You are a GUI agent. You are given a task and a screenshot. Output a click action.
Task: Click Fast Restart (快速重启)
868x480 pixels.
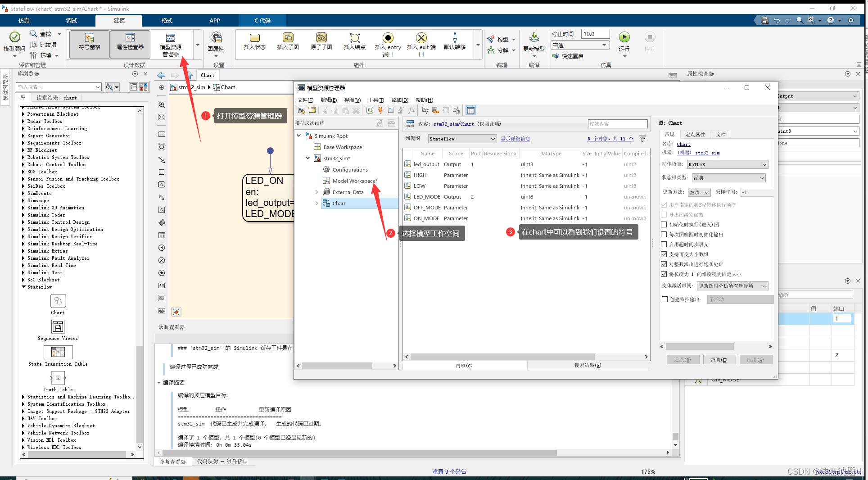[568, 56]
